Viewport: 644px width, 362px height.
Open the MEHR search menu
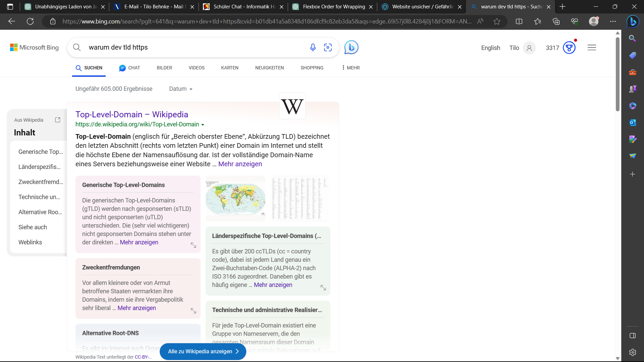tap(351, 68)
